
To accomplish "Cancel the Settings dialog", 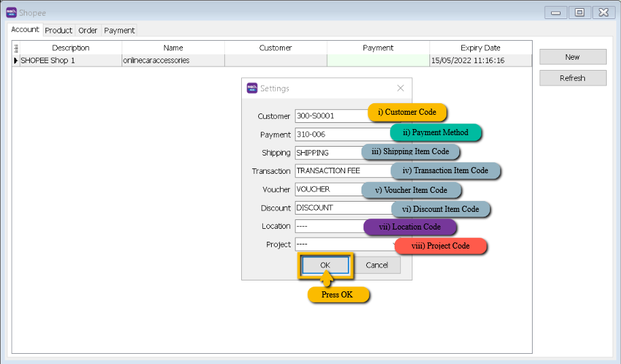I will coord(376,265).
